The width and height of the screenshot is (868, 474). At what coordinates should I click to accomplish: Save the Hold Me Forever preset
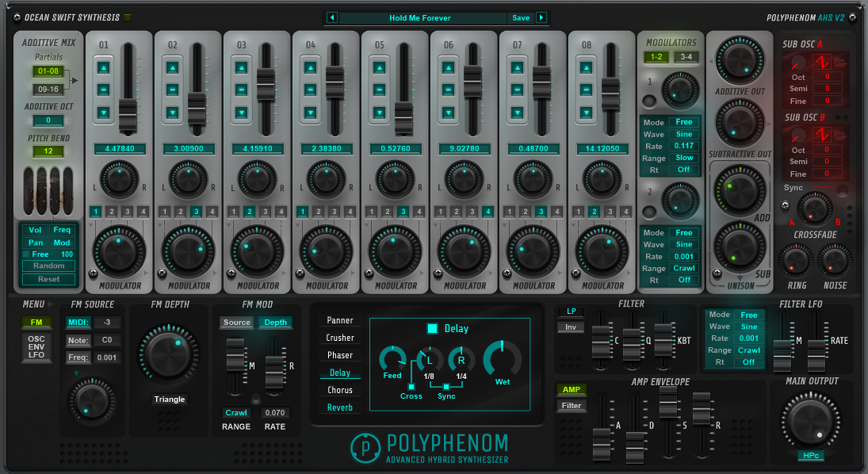pyautogui.click(x=521, y=17)
